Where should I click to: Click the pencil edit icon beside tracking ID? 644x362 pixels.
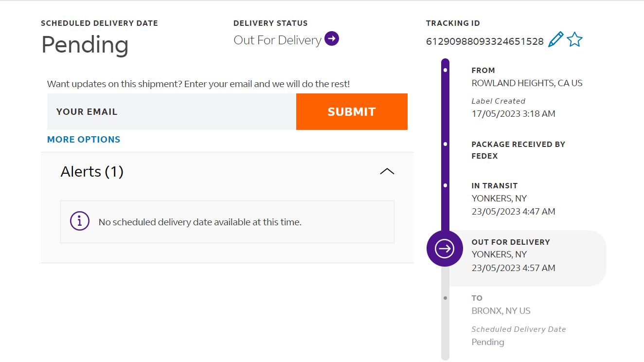[555, 39]
